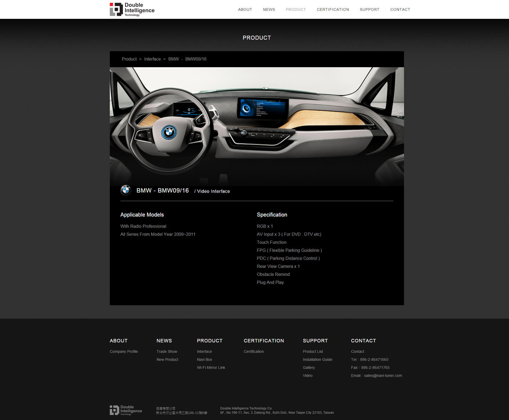Click the PRODUCT page heading
509x420 pixels.
point(257,38)
